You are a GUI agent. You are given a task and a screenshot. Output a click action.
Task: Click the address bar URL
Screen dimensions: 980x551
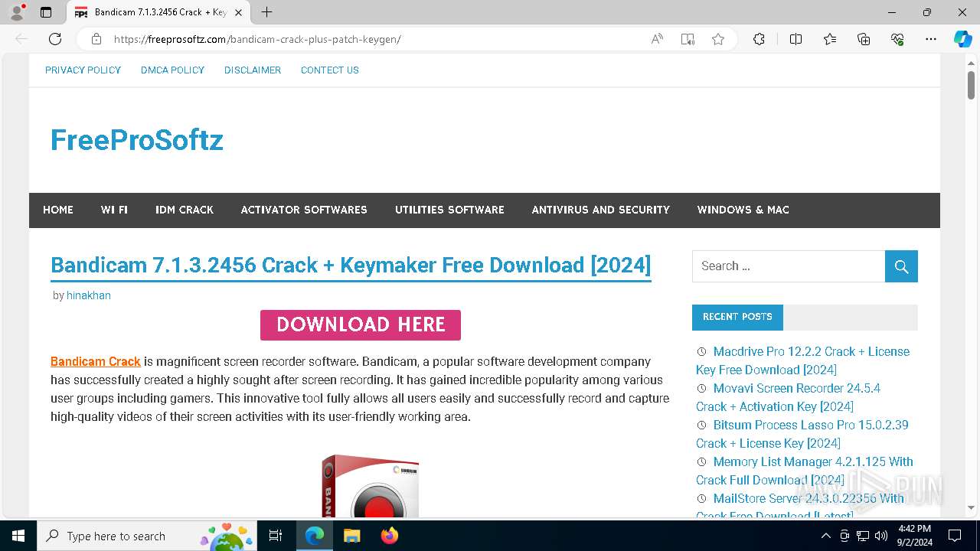click(x=257, y=39)
